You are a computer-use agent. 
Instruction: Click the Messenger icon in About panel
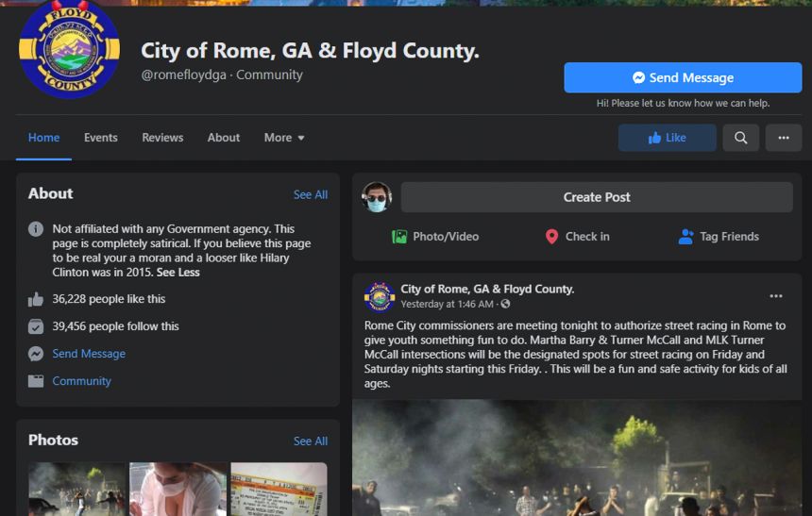[36, 354]
